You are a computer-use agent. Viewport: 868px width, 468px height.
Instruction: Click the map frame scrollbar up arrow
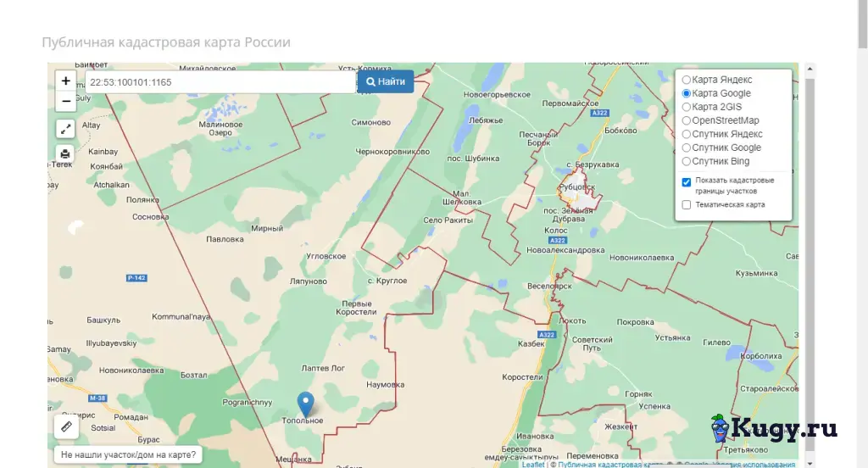[x=810, y=69]
